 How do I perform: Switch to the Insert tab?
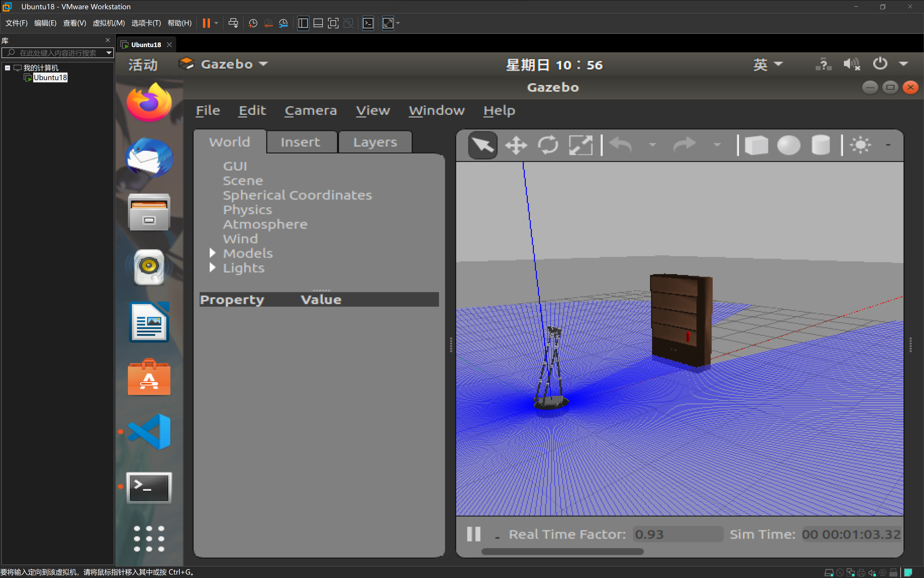[x=301, y=142]
